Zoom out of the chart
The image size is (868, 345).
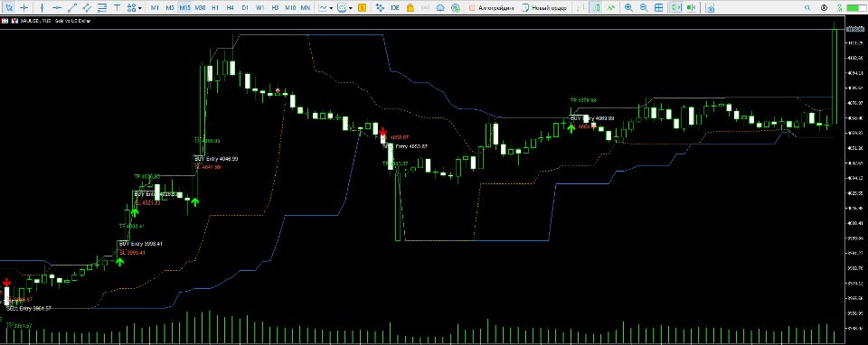pyautogui.click(x=644, y=8)
